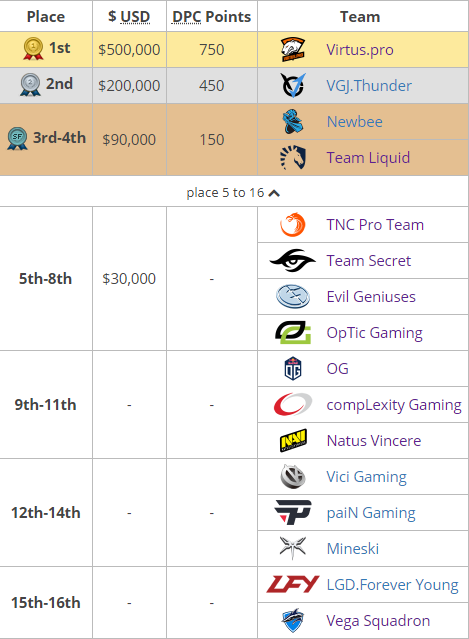The height and width of the screenshot is (639, 469).
Task: Click the Virtus.pro bear logo icon
Action: [x=293, y=49]
